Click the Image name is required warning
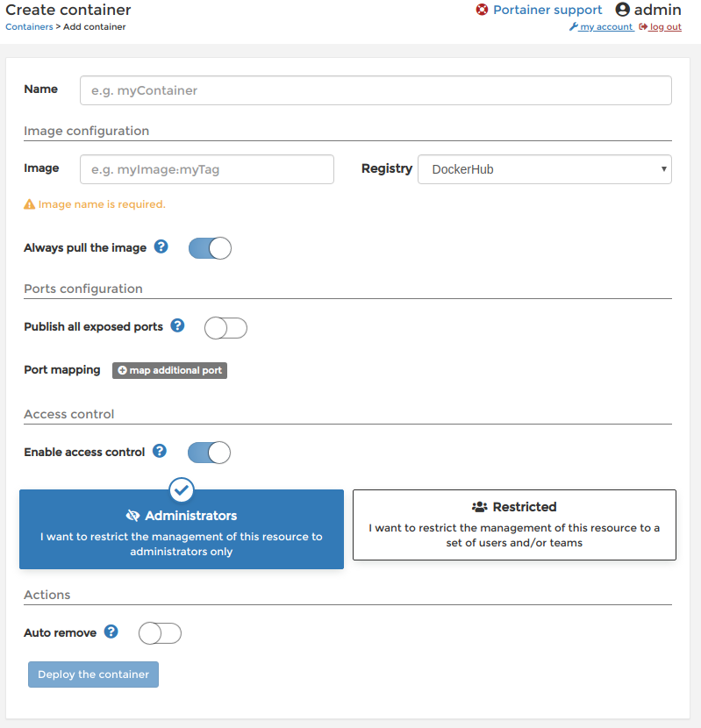Screen dimensions: 701x728 (102, 204)
